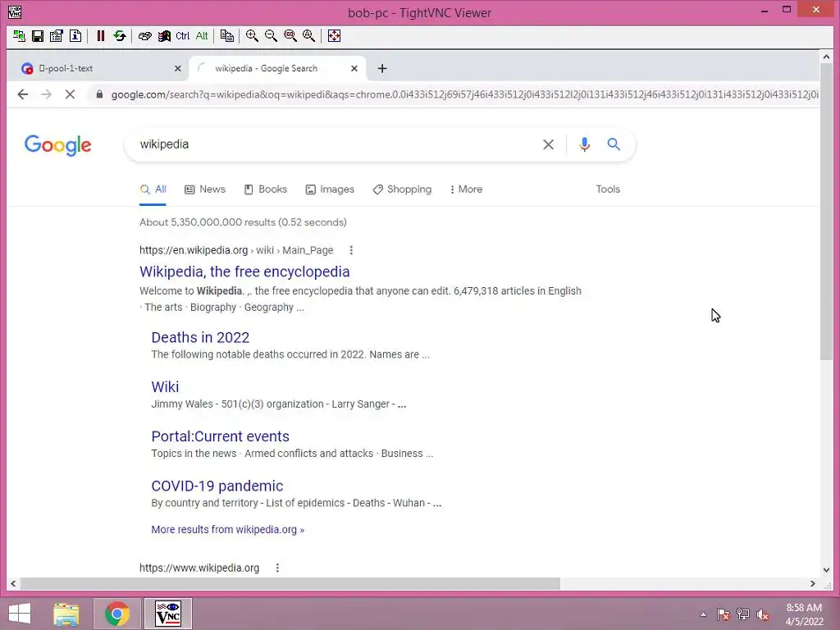The width and height of the screenshot is (840, 630).
Task: Click More results from wikipedia.org
Action: click(228, 530)
